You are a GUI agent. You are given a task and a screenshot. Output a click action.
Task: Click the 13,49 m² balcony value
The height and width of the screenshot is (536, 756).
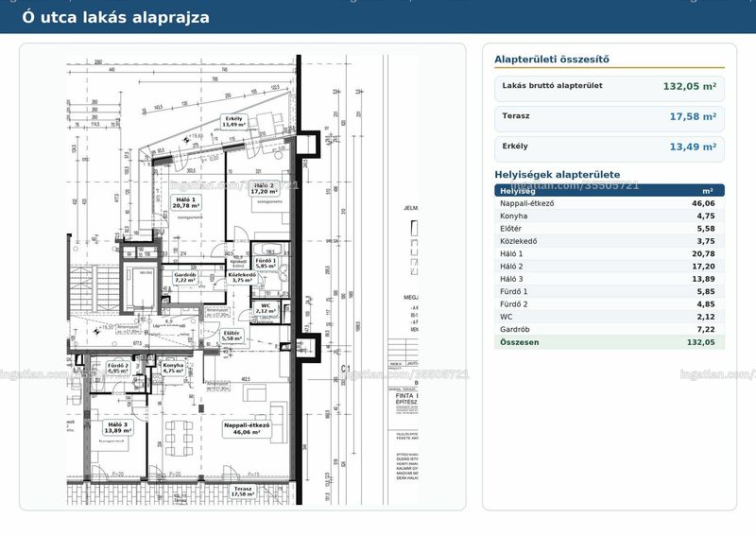[693, 147]
